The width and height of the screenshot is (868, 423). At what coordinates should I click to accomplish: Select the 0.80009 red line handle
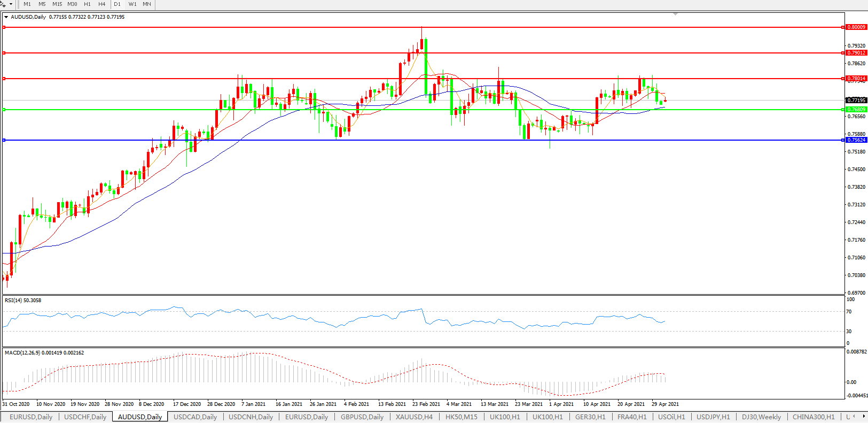4,27
